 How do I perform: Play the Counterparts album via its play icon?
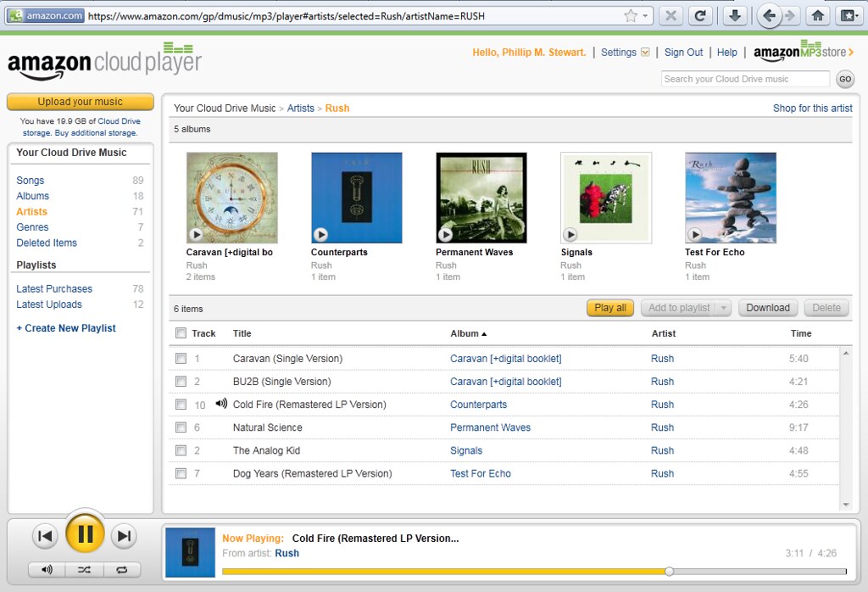(x=320, y=234)
